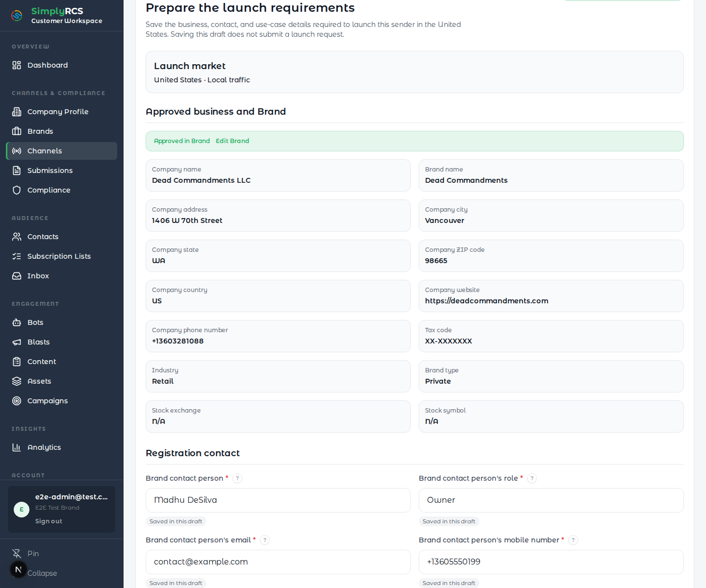Click the Submissions document icon
Screen dimensions: 706x588
coord(17,171)
